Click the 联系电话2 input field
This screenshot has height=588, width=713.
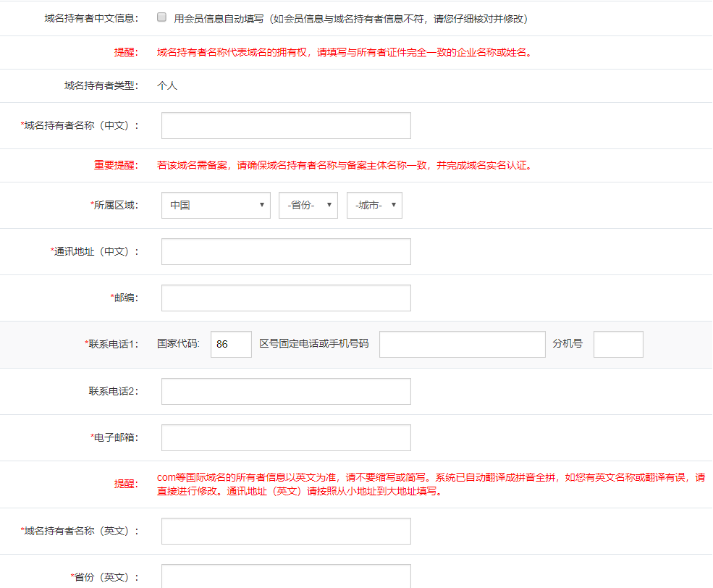(286, 392)
